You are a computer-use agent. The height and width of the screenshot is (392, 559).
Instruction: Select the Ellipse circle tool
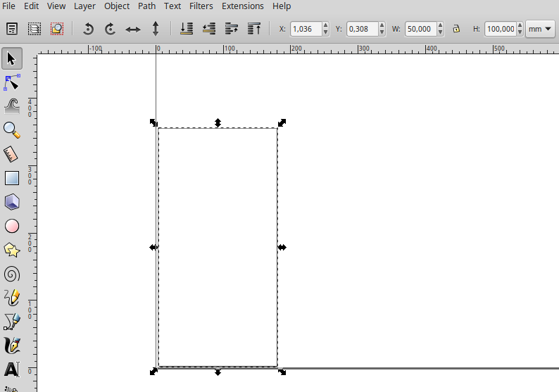(x=12, y=226)
